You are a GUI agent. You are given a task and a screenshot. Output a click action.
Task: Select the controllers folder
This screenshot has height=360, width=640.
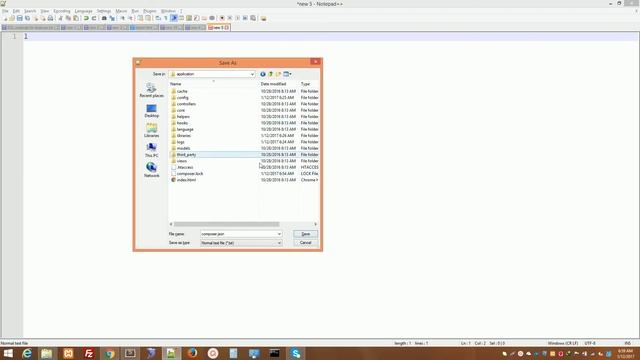[x=186, y=104]
